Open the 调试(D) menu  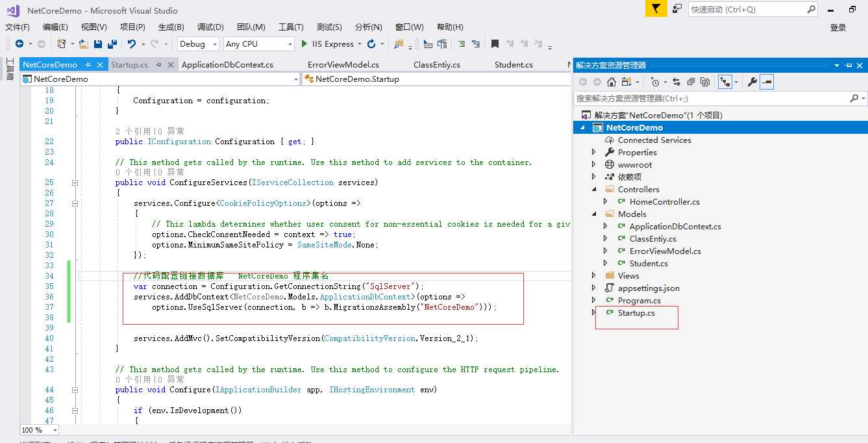coord(210,27)
